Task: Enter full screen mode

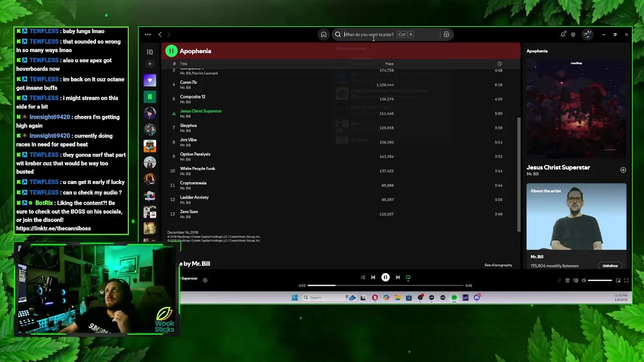Action: [626, 281]
